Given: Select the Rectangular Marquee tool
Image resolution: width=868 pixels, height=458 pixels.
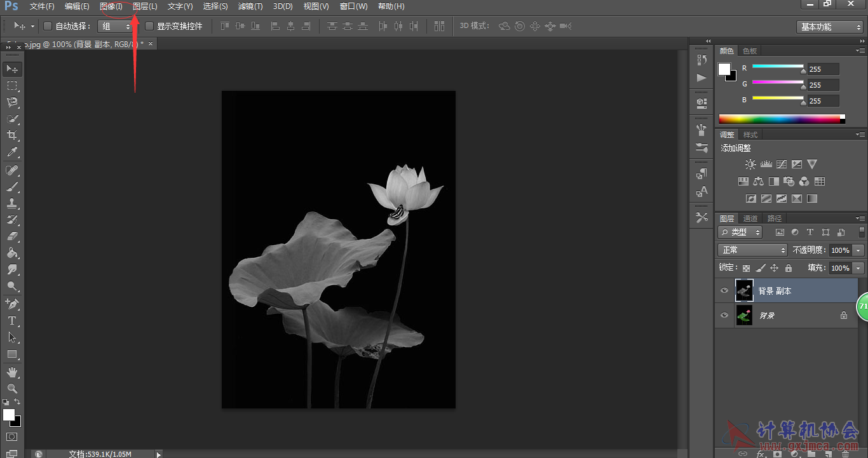Looking at the screenshot, I should tap(12, 86).
